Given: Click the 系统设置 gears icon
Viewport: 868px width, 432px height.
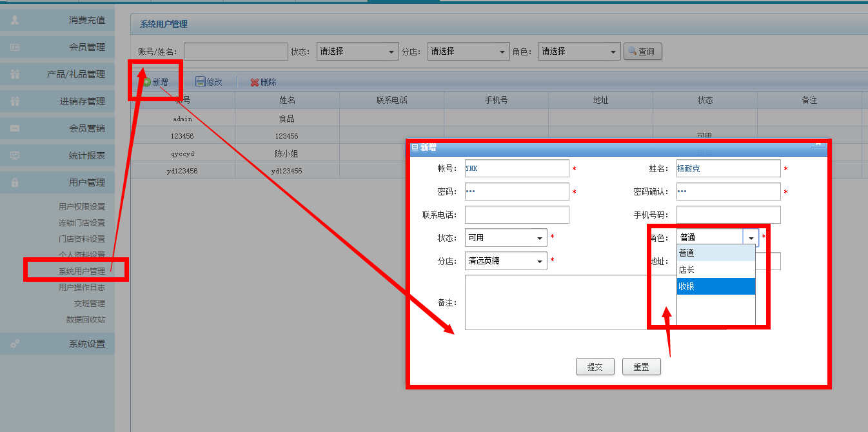Looking at the screenshot, I should point(15,344).
